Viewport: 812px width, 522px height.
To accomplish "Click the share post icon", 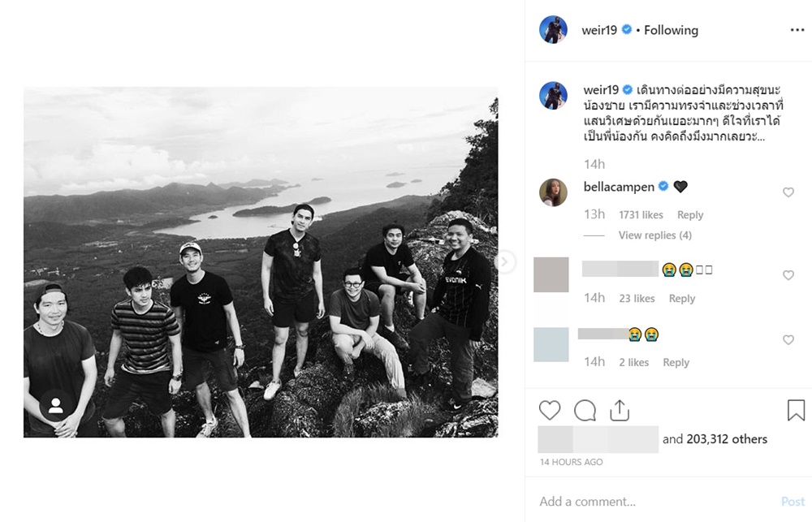I will tap(620, 411).
